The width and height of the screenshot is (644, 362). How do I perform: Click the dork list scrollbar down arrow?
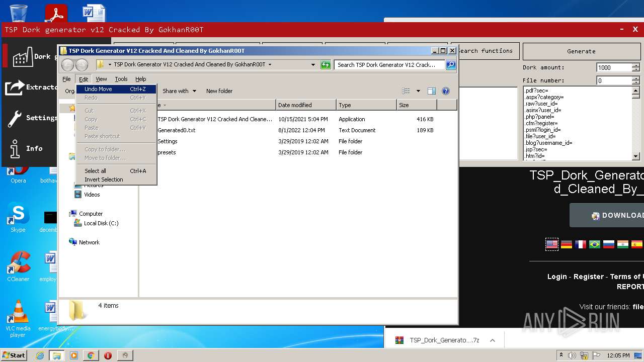[x=636, y=156]
